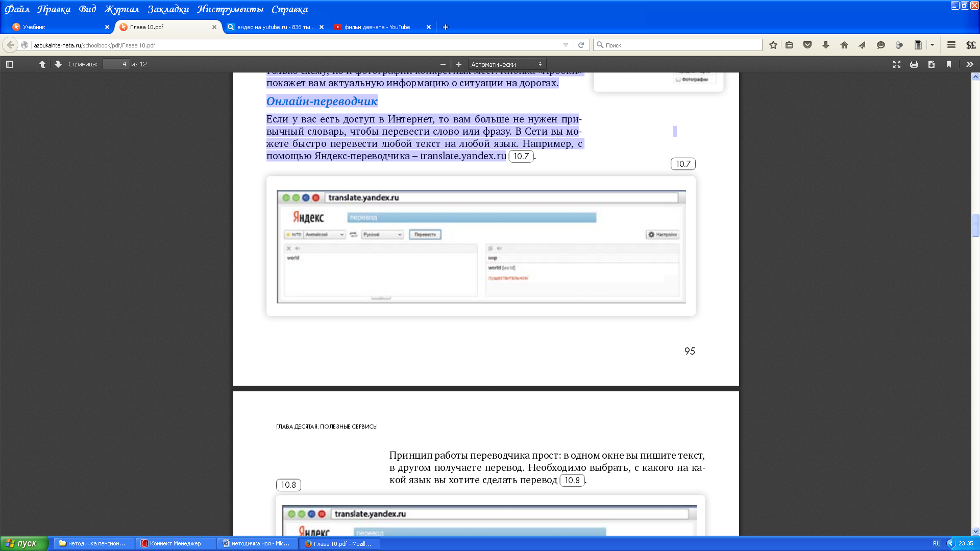Open the address bar history dropdown arrow
The width and height of the screenshot is (980, 551).
566,45
